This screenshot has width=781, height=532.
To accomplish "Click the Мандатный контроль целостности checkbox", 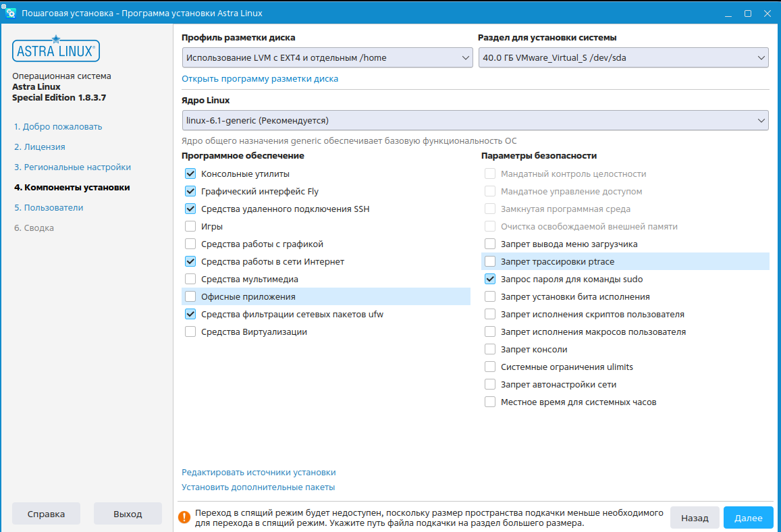I will [490, 174].
